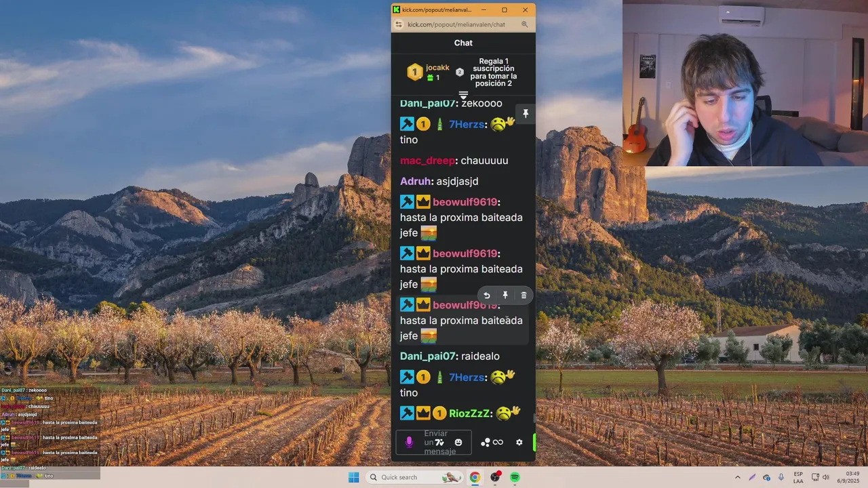Pin the hovered beowulf9619 message
Viewport: 868px width, 488px height.
[505, 296]
